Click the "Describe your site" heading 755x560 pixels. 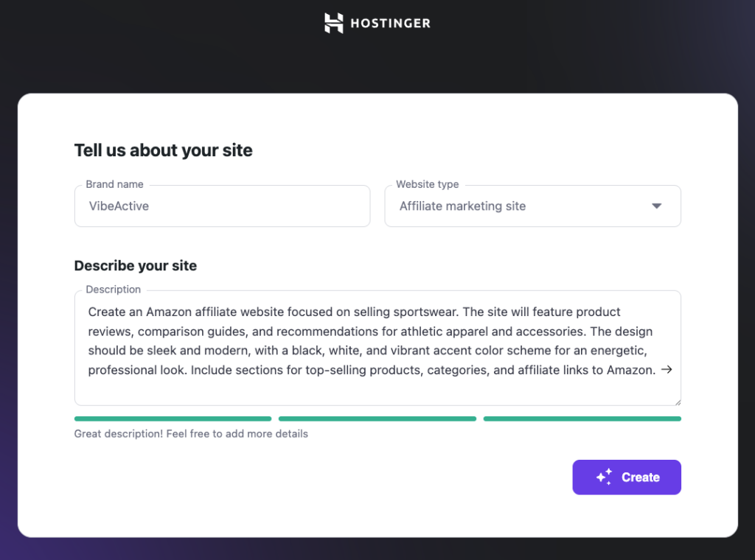tap(135, 265)
